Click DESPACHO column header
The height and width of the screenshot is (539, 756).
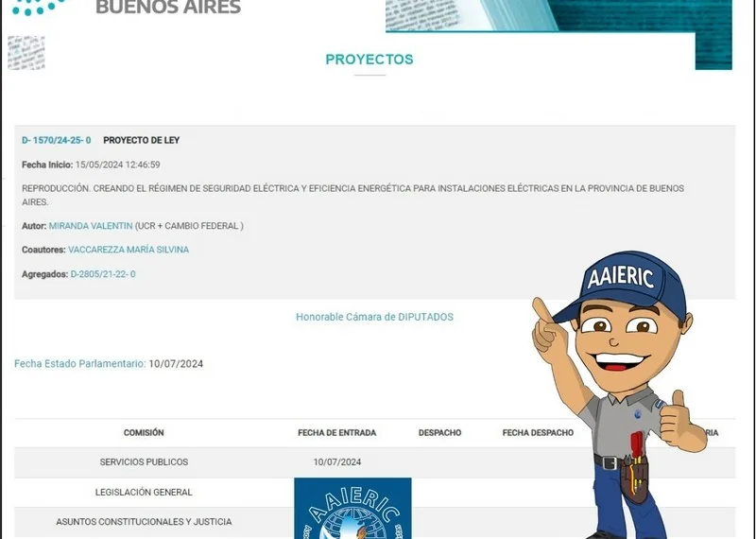pos(439,433)
